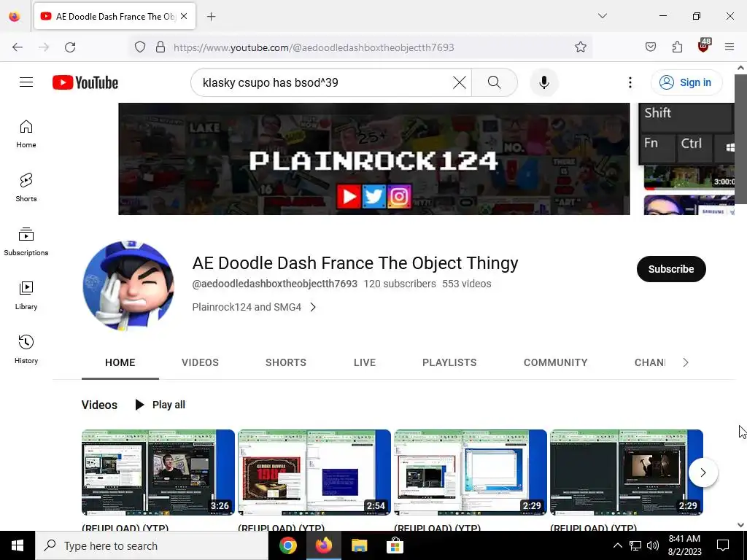Screen dimensions: 747x560
Task: Open Subscriptions in the YouTube sidebar
Action: [x=26, y=241]
